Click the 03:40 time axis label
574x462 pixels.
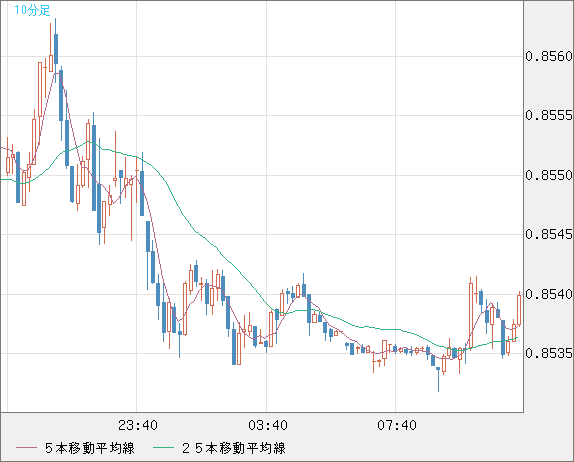268,425
